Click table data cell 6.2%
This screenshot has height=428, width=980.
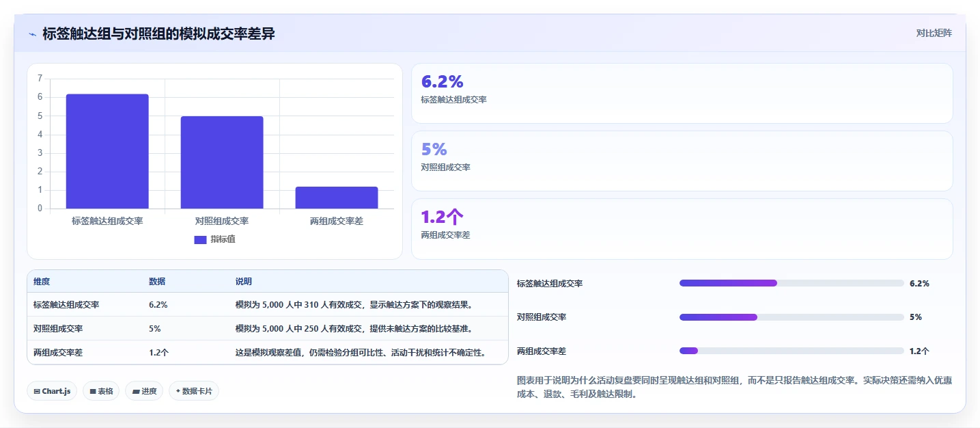pyautogui.click(x=158, y=305)
